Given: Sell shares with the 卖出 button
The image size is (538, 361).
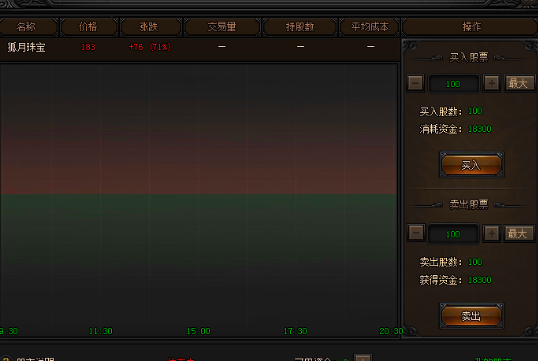Looking at the screenshot, I should pyautogui.click(x=472, y=316).
